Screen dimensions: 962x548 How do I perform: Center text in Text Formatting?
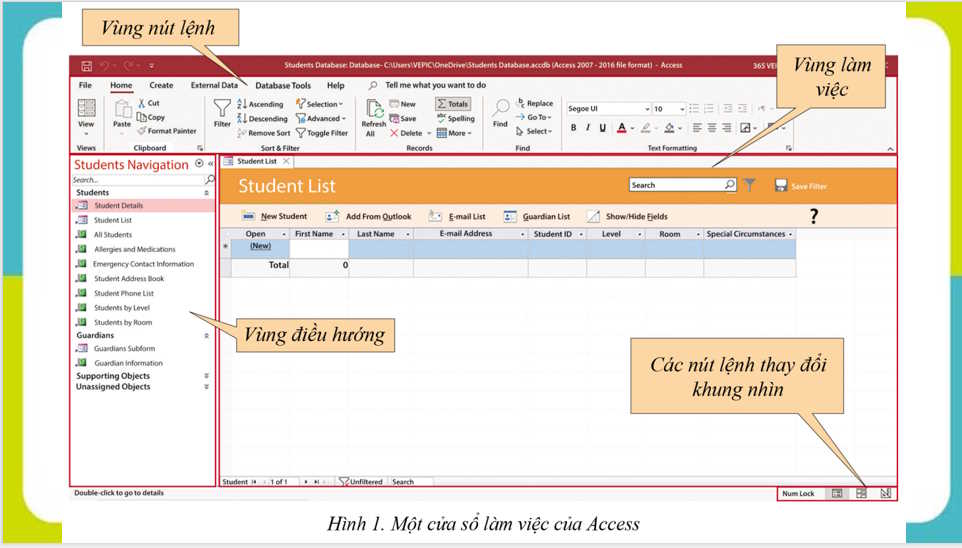(712, 128)
